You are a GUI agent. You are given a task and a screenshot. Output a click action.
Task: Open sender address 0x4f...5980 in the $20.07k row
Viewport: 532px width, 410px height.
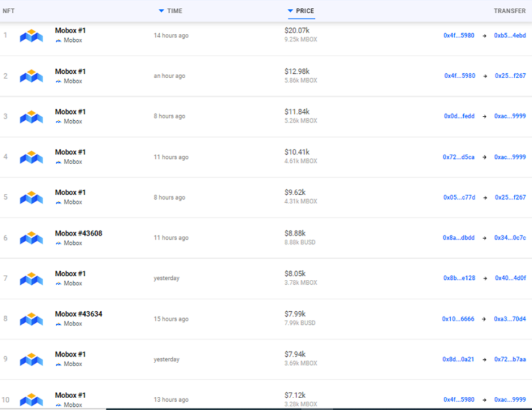point(459,35)
